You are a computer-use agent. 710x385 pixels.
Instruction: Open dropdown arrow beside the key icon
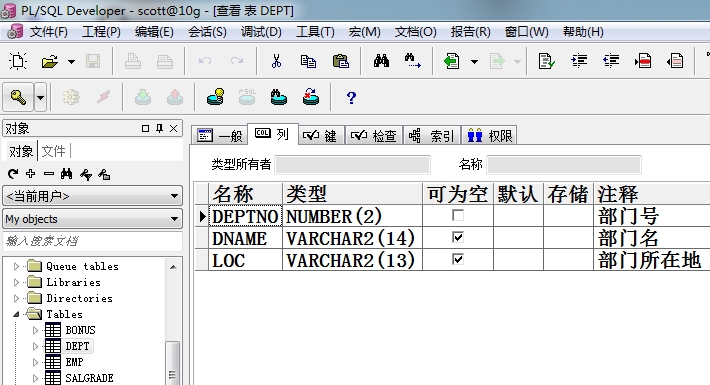tap(40, 97)
